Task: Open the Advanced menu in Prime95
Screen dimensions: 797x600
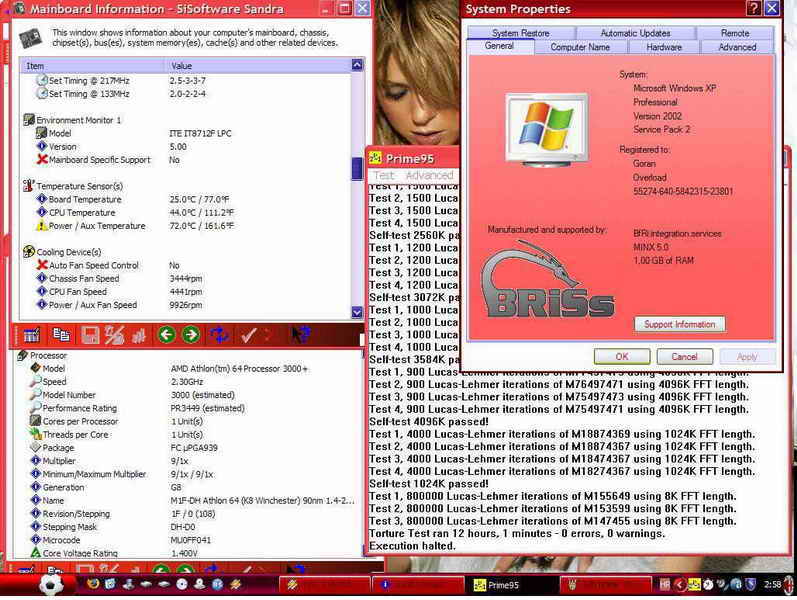Action: 428,175
